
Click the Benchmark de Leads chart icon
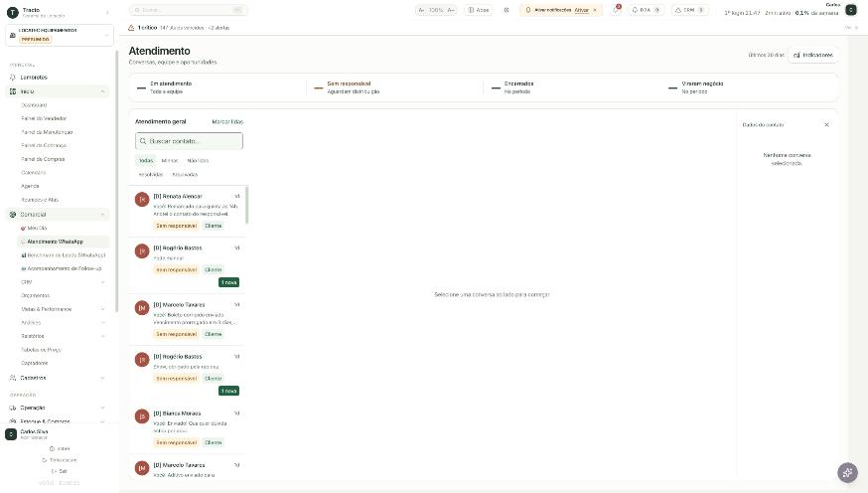point(24,255)
